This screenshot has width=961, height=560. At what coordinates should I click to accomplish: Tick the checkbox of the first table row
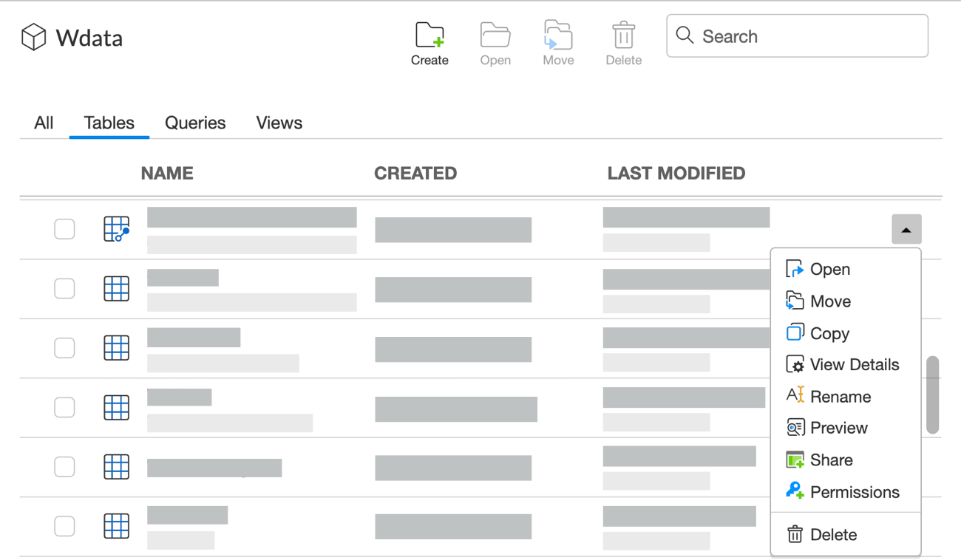(64, 229)
